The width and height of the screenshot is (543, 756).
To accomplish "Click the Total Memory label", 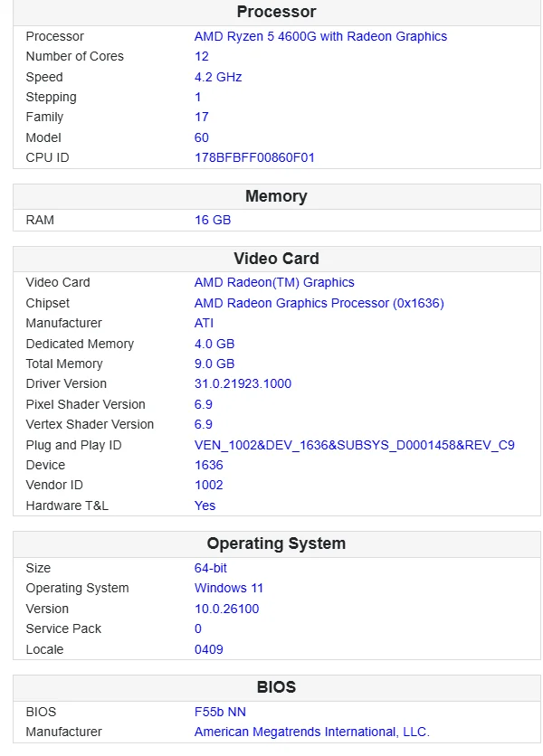I will pos(64,364).
